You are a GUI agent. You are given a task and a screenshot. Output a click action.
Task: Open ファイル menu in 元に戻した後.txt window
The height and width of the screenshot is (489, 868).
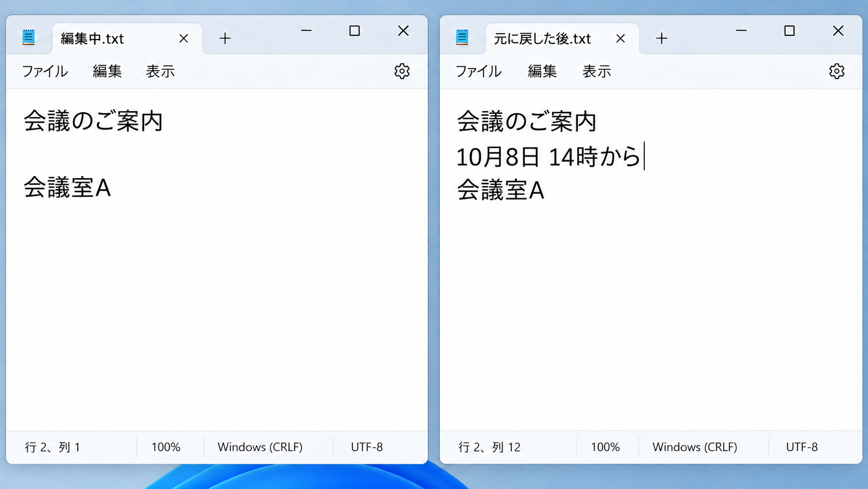tap(479, 71)
